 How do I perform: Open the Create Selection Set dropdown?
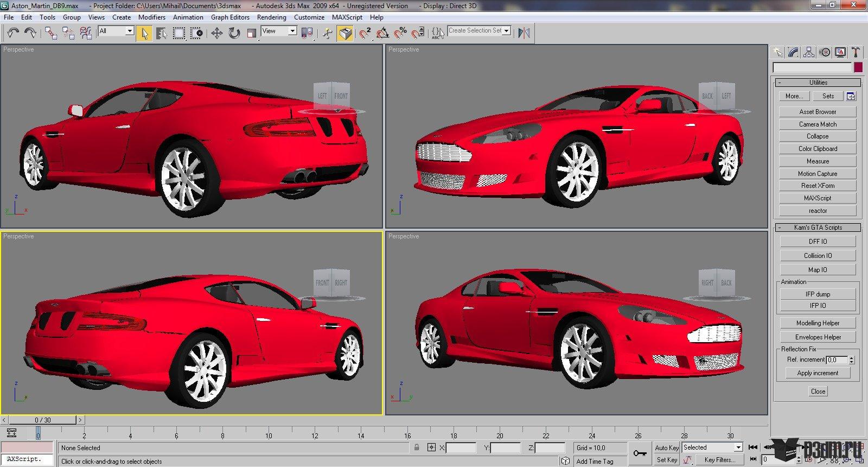[479, 30]
